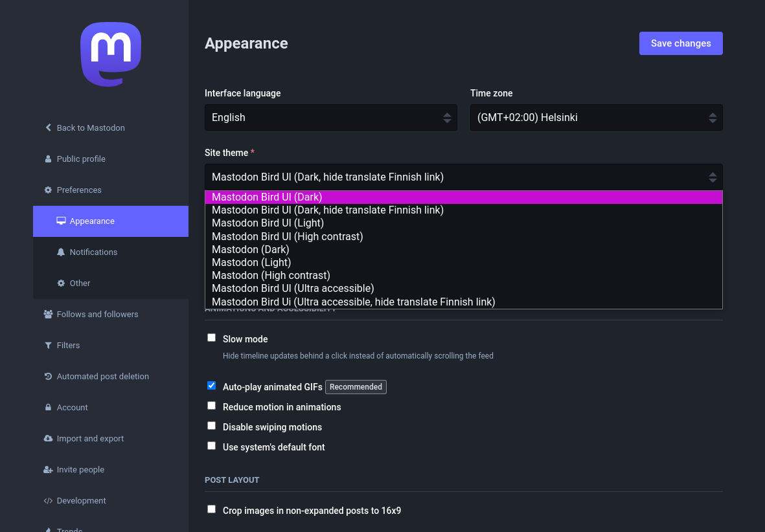Choose Mastodon (High contrast) from theme list
The image size is (765, 532).
(271, 275)
